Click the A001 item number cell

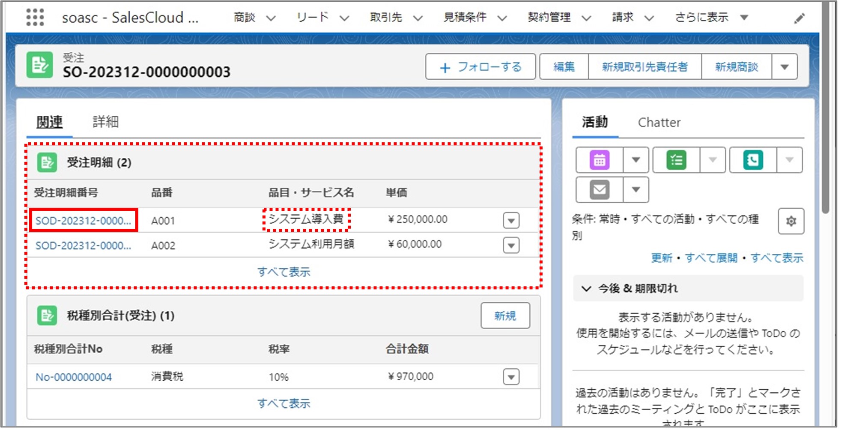(163, 221)
